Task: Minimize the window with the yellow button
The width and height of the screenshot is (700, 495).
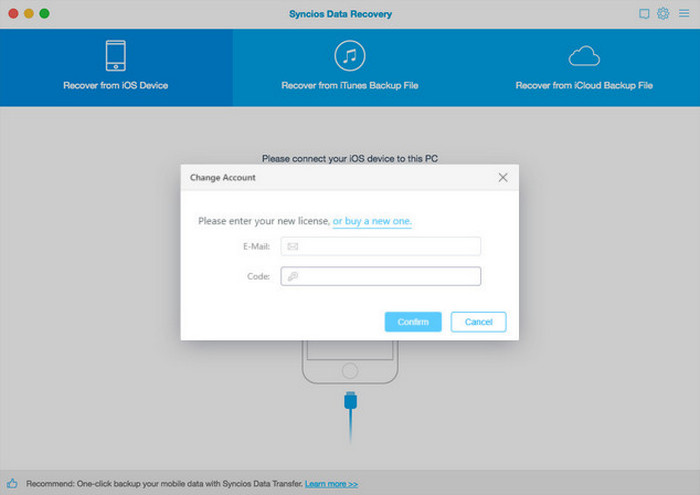Action: pos(28,14)
